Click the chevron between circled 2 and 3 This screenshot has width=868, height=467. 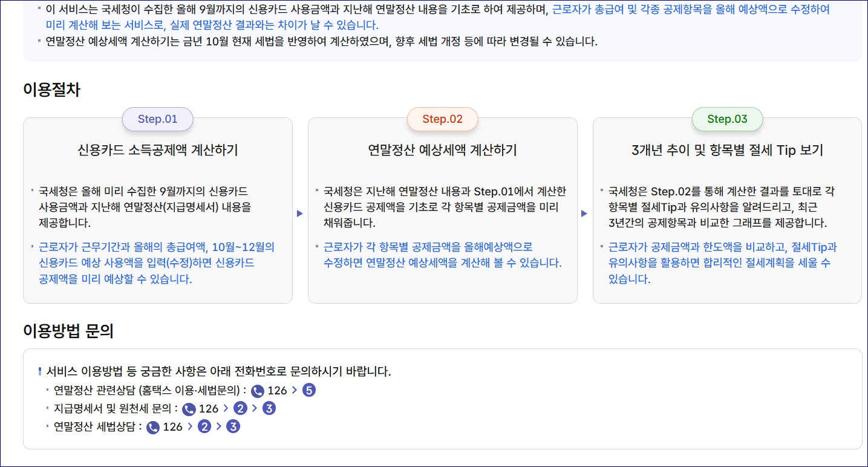point(255,409)
